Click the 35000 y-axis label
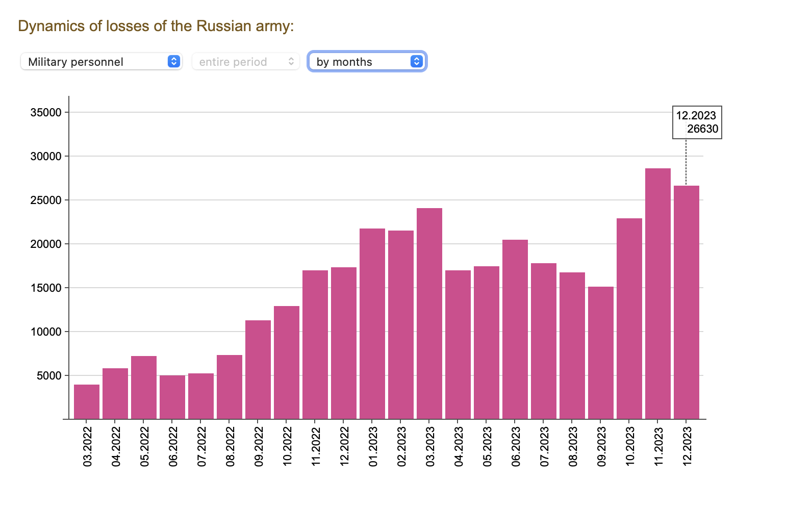 coord(46,112)
